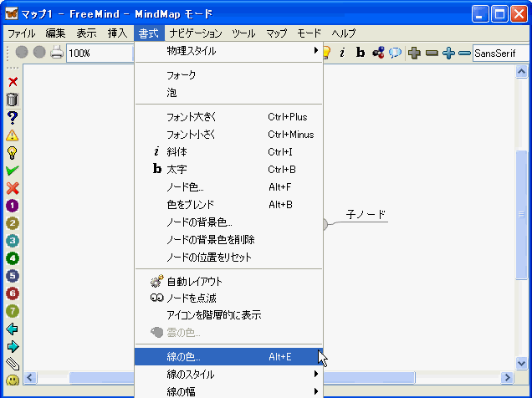
Task: Add the large red cross icon
Action: (13, 188)
